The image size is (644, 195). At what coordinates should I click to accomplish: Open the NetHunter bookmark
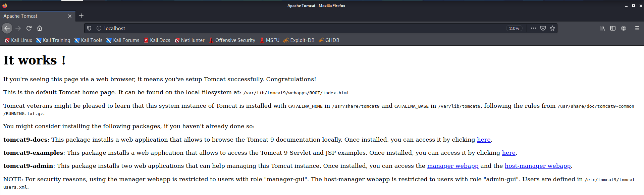[190, 40]
